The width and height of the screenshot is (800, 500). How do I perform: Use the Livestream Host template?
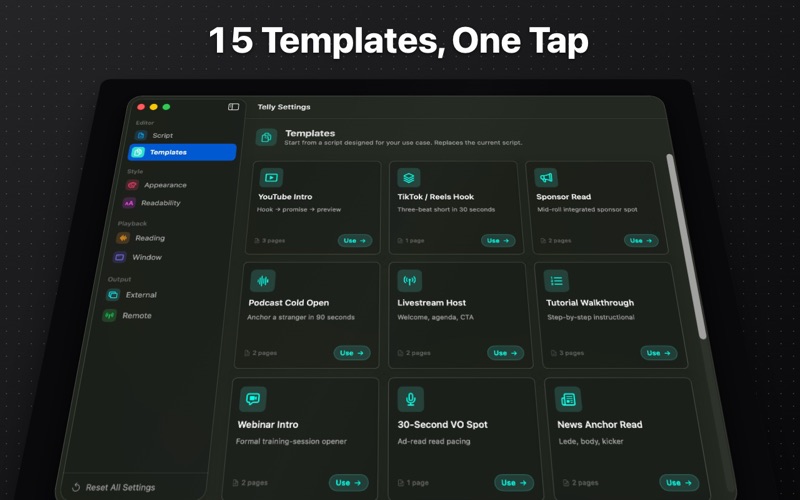coord(505,353)
